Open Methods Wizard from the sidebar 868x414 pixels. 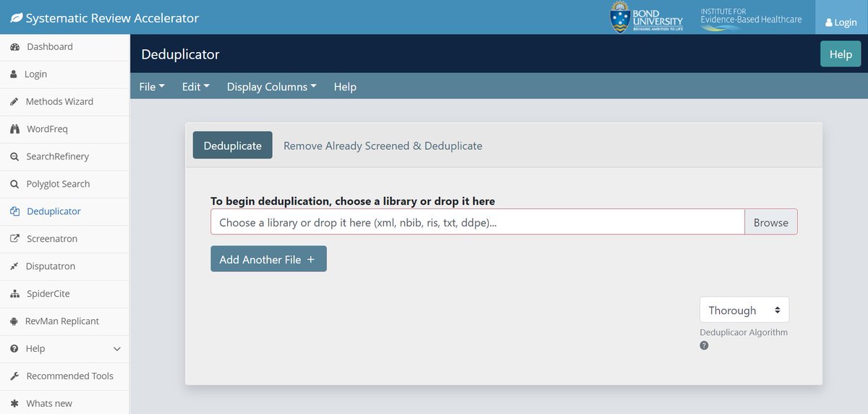coord(65,102)
